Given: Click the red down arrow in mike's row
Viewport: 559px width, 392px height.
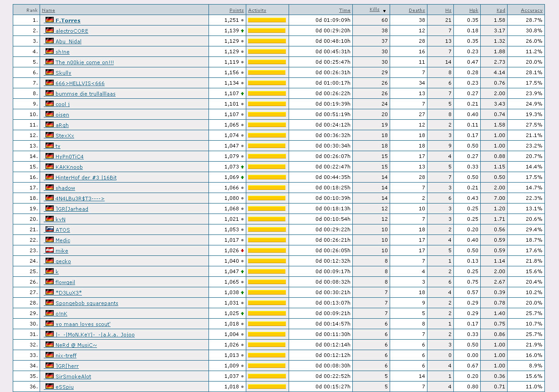Looking at the screenshot, I should 242,251.
